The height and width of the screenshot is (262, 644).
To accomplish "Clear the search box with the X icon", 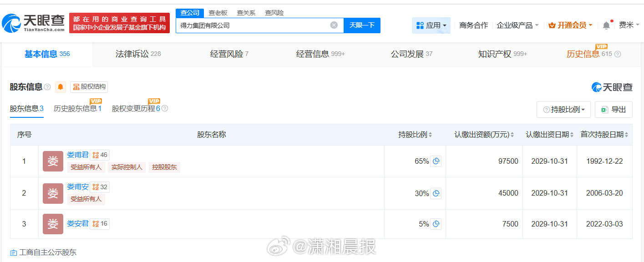I will (x=334, y=25).
